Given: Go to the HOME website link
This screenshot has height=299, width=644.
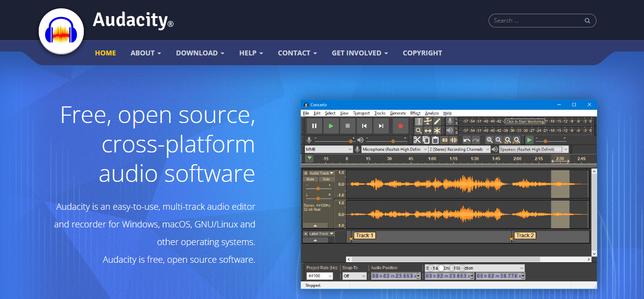Looking at the screenshot, I should click(x=105, y=53).
